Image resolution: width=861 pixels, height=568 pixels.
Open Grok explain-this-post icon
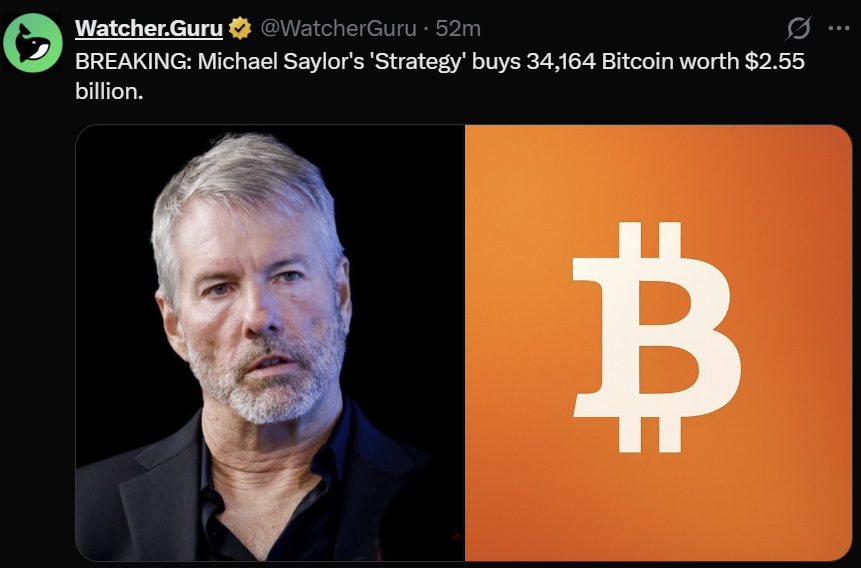pos(798,29)
